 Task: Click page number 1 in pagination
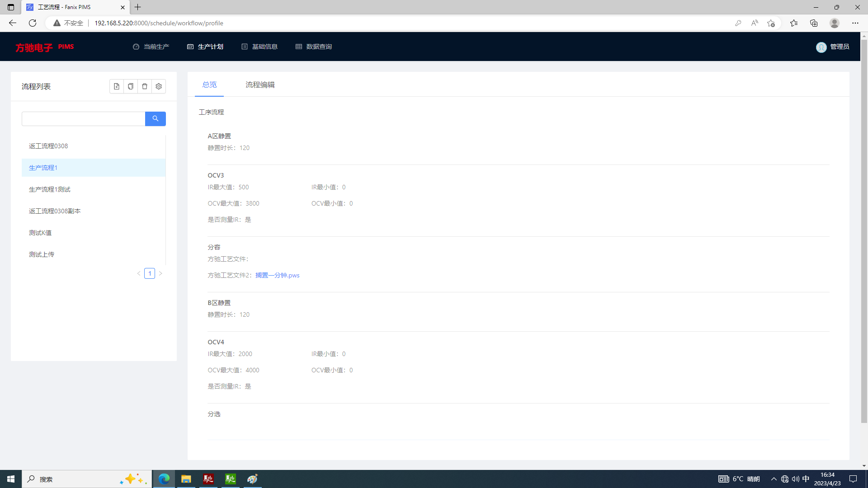[x=150, y=273]
